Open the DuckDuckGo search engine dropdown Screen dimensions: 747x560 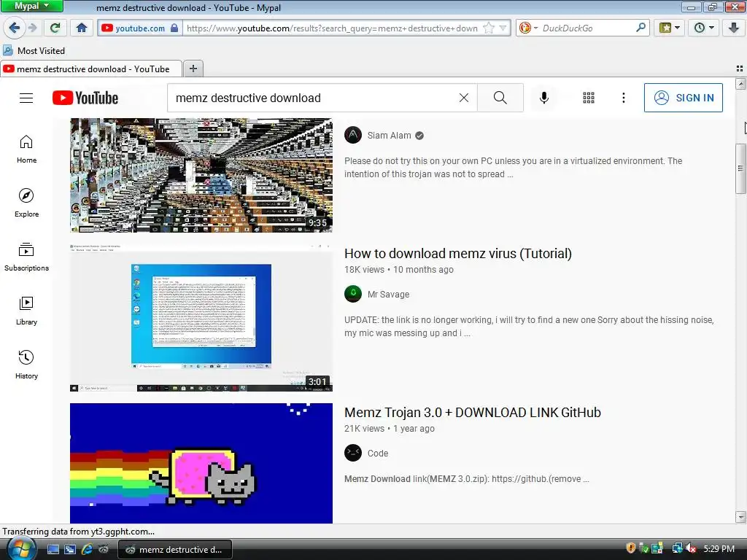tap(528, 28)
